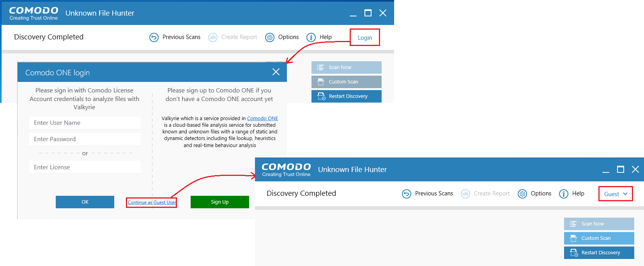Open Options gear icon in the Guest window
Screen dimensions: 644x266
coord(522,194)
